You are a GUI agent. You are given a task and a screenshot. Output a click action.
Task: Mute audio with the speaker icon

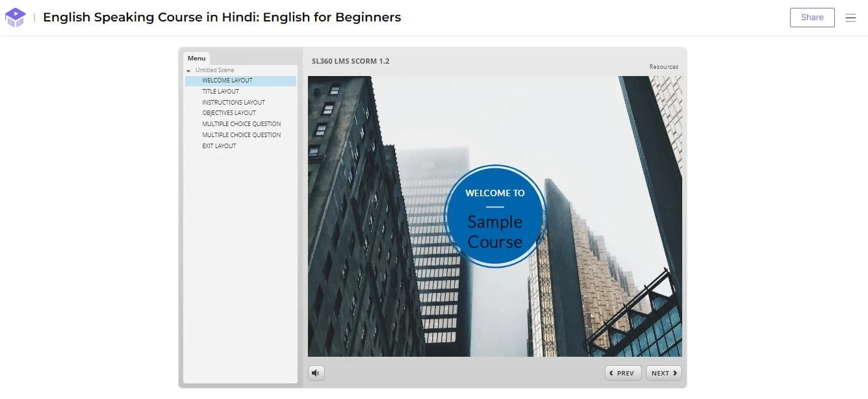coord(316,373)
